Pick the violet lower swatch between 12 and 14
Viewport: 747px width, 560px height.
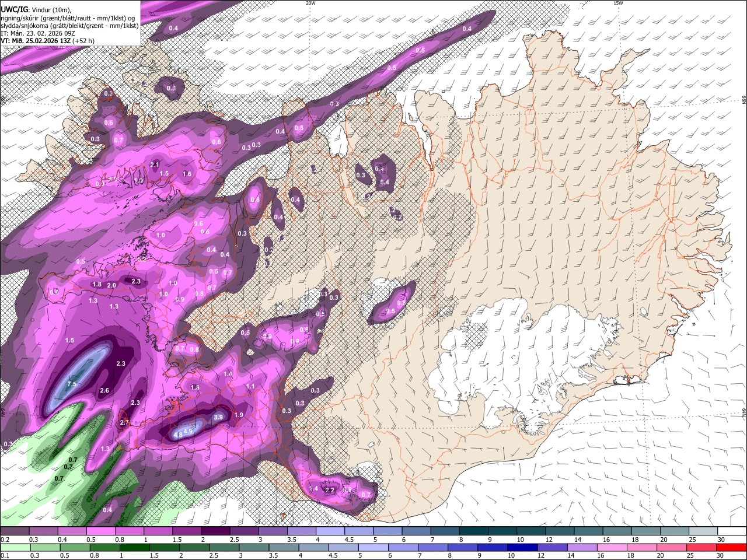click(552, 547)
